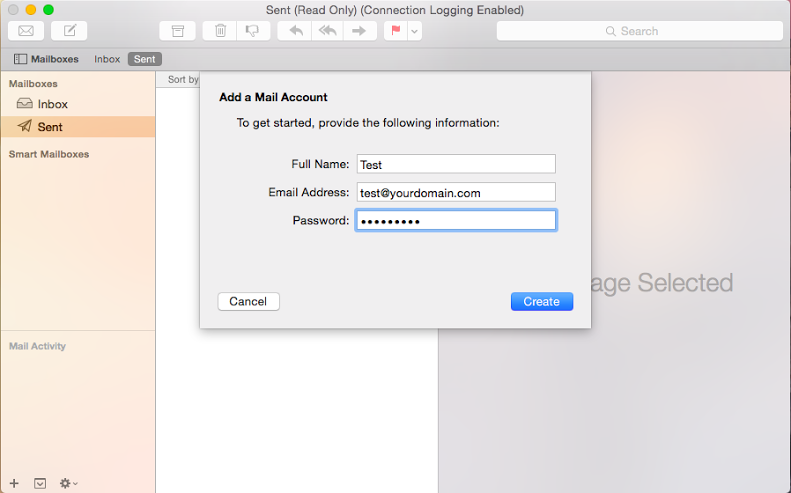This screenshot has height=493, width=791.
Task: Click the red Flag icon
Action: pos(396,31)
